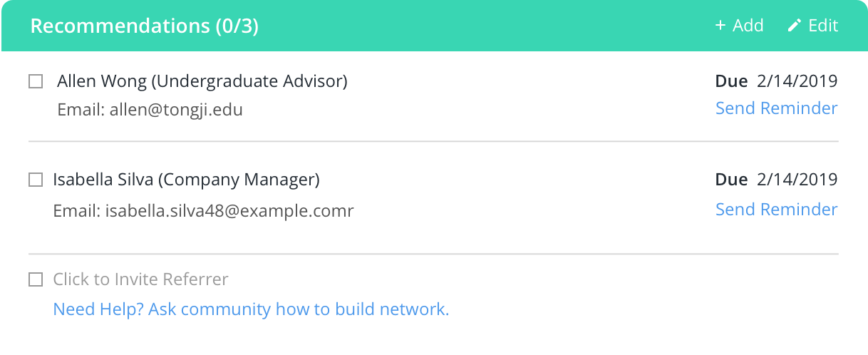Screen dimensions: 868x355
Task: Click the pencil icon beside Edit
Action: click(794, 26)
